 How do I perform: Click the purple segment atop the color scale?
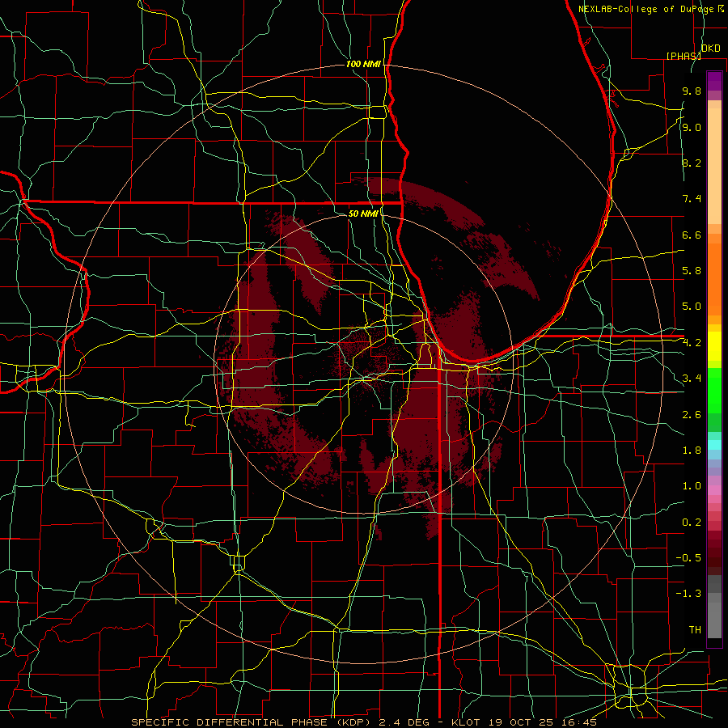714,81
